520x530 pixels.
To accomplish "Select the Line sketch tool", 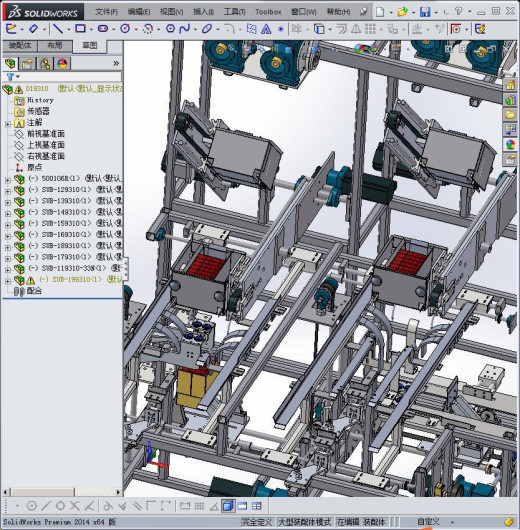I will tap(58, 29).
